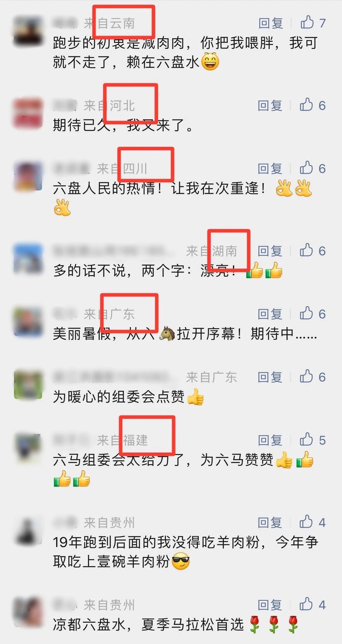Like the comment starting 美丽暑假
Image resolution: width=342 pixels, height=644 pixels.
pyautogui.click(x=306, y=313)
